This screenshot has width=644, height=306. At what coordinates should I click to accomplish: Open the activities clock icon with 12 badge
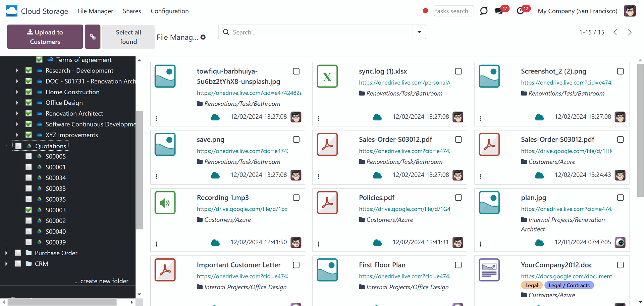521,11
